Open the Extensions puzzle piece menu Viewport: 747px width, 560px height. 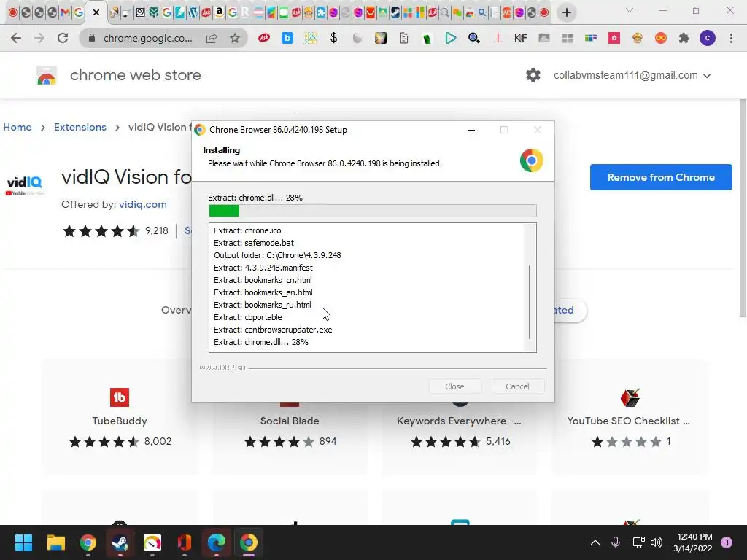pyautogui.click(x=684, y=38)
